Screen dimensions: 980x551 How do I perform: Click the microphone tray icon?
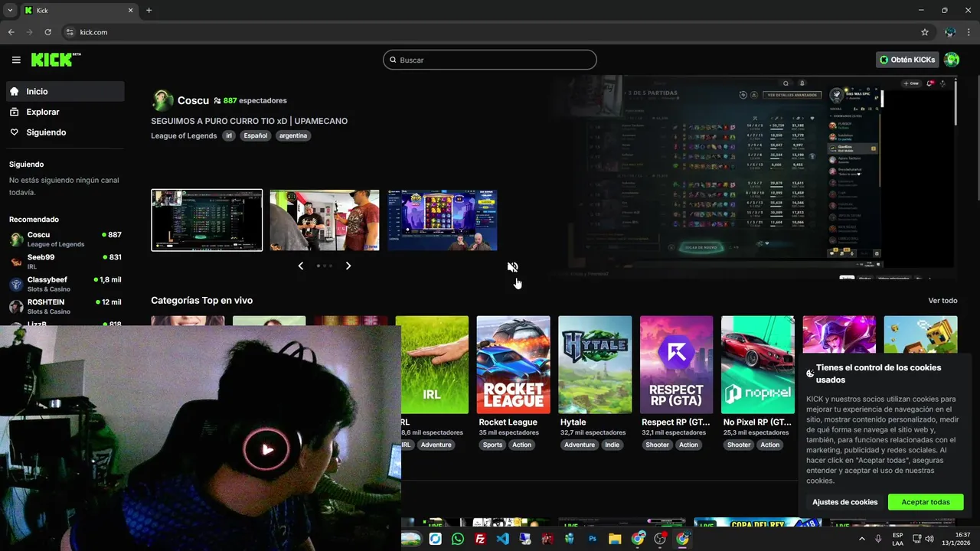[878, 539]
